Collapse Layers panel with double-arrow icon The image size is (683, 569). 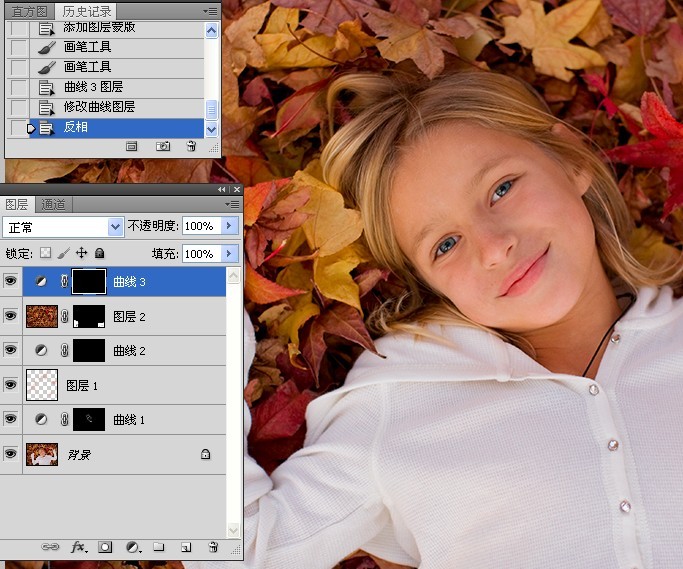pyautogui.click(x=222, y=190)
